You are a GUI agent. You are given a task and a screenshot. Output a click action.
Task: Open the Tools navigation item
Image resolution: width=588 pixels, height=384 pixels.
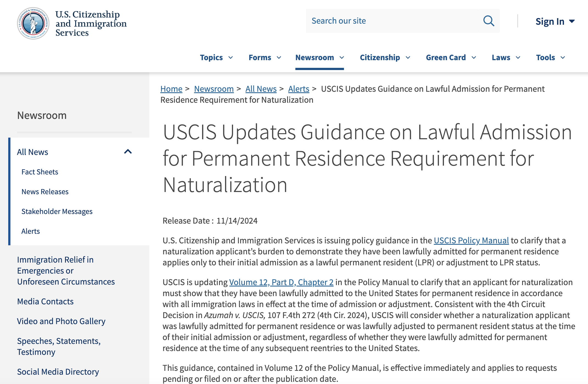pos(545,57)
